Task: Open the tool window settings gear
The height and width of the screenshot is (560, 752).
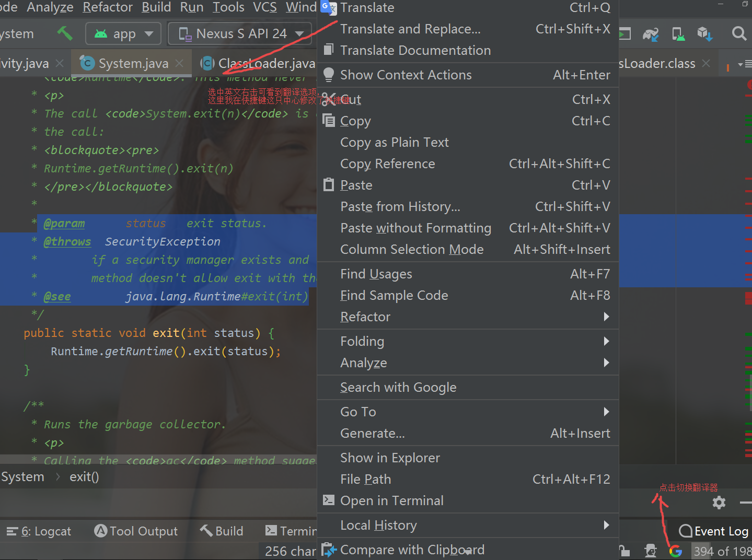Action: click(719, 503)
